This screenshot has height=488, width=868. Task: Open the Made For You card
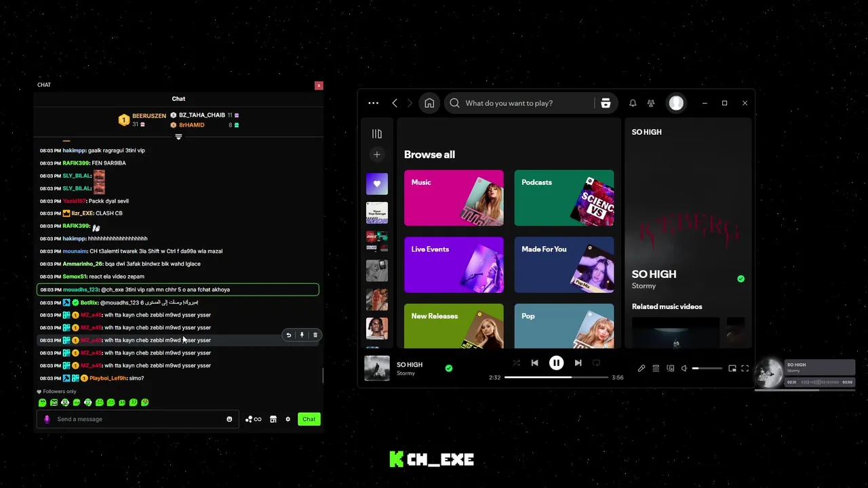(x=564, y=265)
